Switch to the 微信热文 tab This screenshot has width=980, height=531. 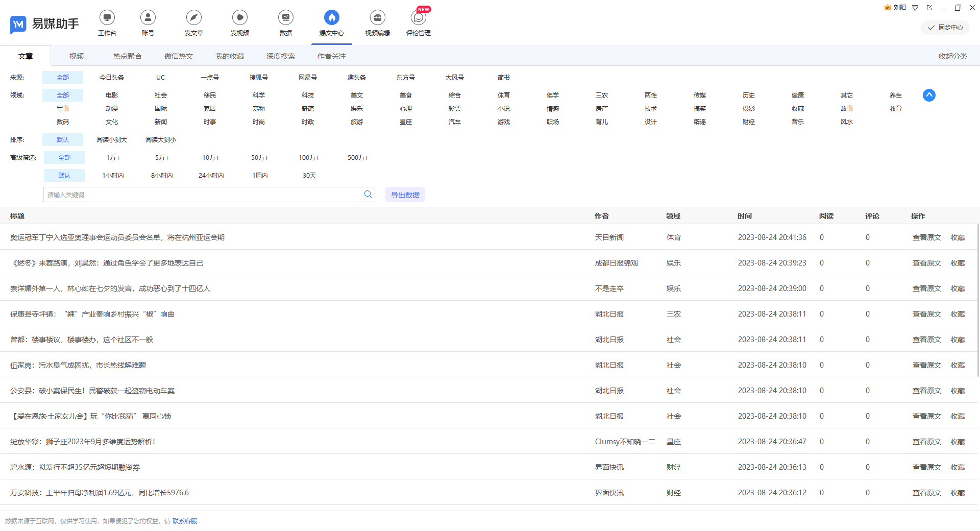point(179,56)
